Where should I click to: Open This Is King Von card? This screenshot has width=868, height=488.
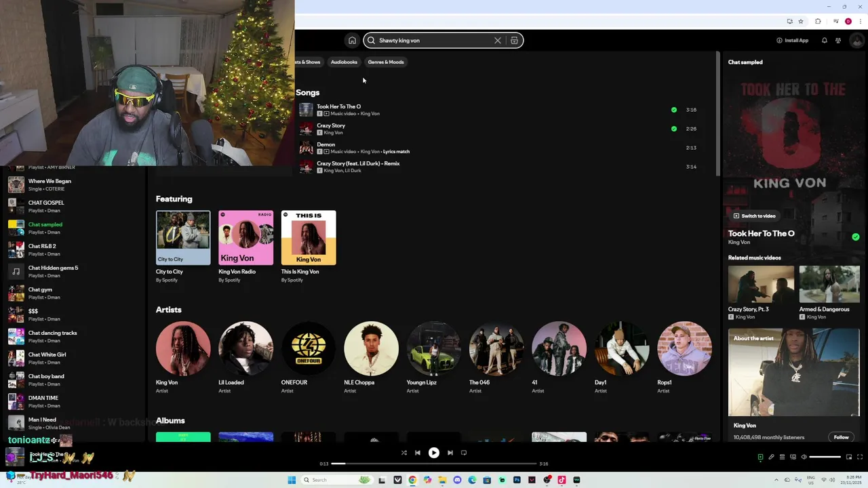pos(309,247)
